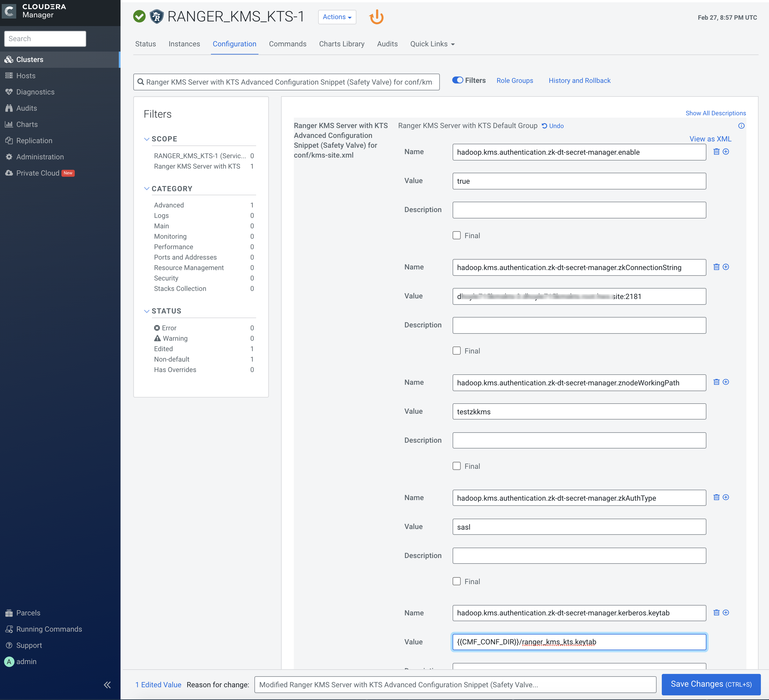This screenshot has width=769, height=700.
Task: Toggle the Filters switch off
Action: (457, 80)
